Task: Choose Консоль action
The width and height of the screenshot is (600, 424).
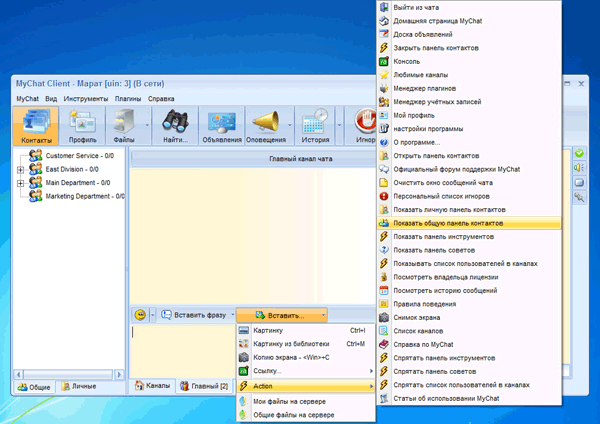Action: tap(469, 62)
